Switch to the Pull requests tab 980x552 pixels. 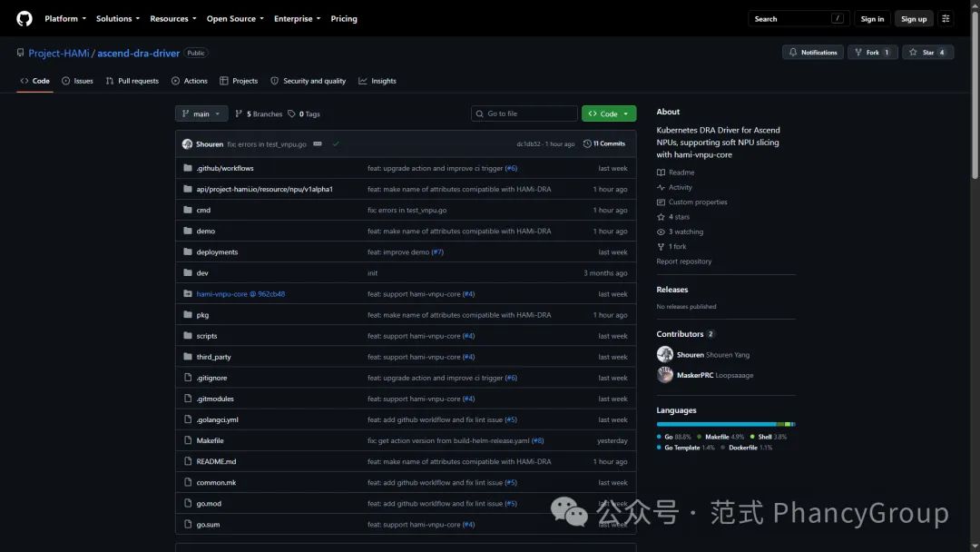[132, 81]
